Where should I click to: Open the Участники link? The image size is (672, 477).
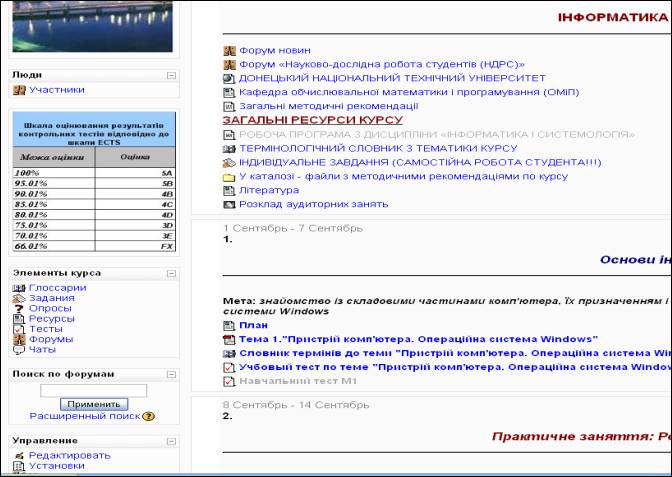[x=57, y=90]
